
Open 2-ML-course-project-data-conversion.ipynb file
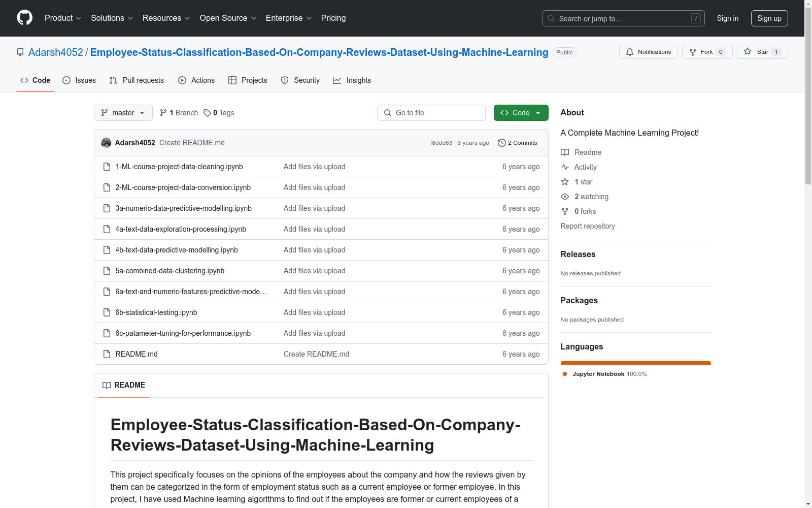tap(183, 187)
